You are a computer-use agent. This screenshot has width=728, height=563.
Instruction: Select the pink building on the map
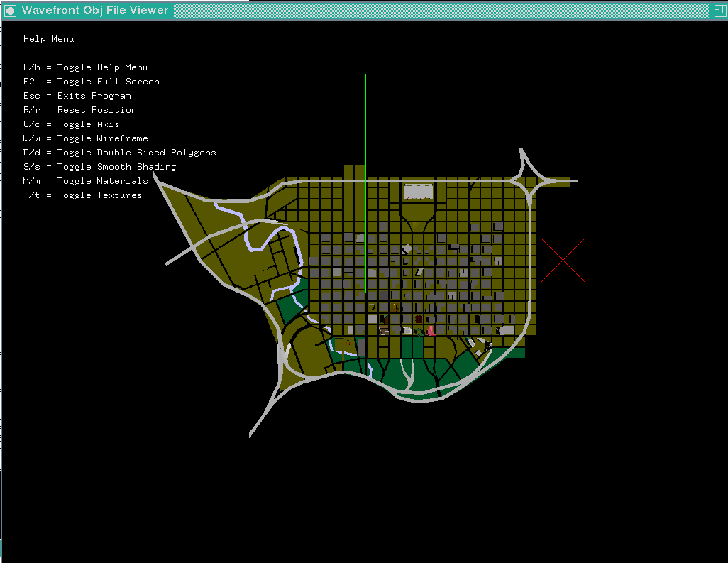[x=431, y=330]
